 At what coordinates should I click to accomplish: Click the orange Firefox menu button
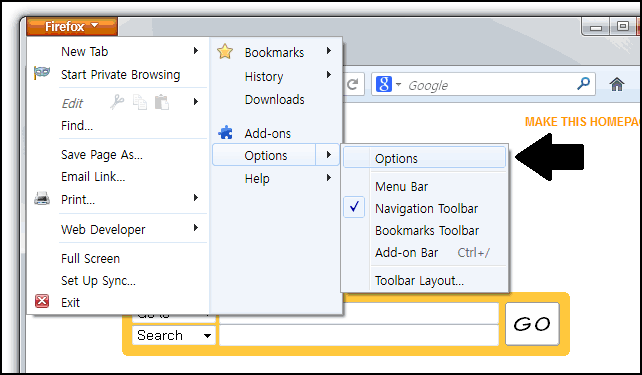pos(72,27)
